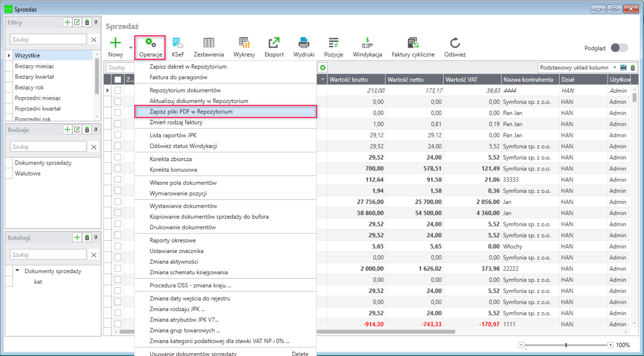This screenshot has height=356, width=644.
Task: Open Faktury cykliczne icon
Action: (413, 47)
